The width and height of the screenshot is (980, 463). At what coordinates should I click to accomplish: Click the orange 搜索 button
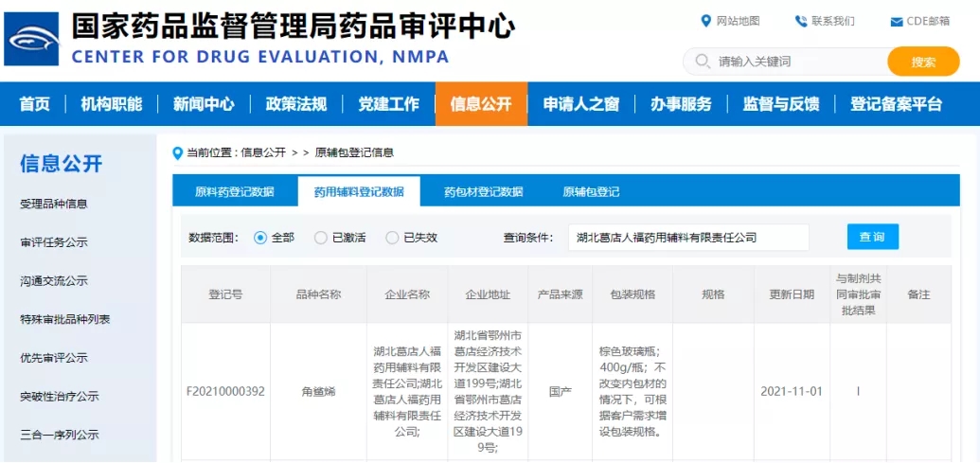point(923,62)
